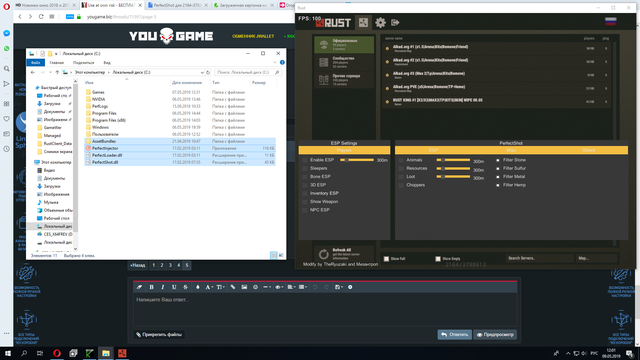Image resolution: width=640 pixels, height=360 pixels.
Task: Open list dropdown in editor
Action: pos(303,287)
